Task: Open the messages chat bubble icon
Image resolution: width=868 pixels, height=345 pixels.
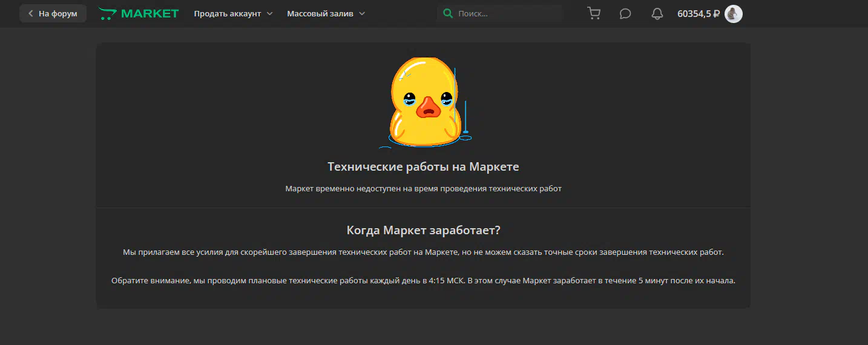Action: pyautogui.click(x=625, y=13)
